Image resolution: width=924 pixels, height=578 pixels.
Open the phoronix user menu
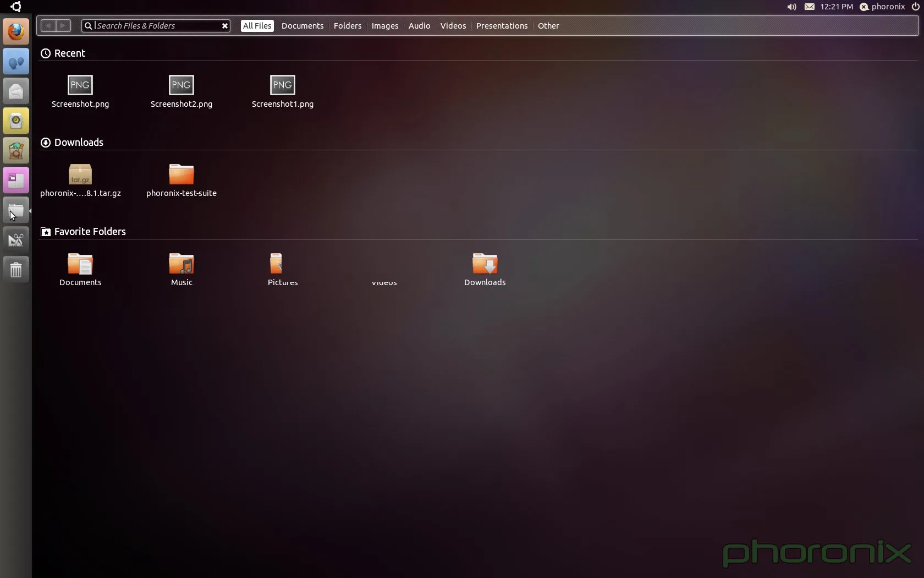click(882, 7)
